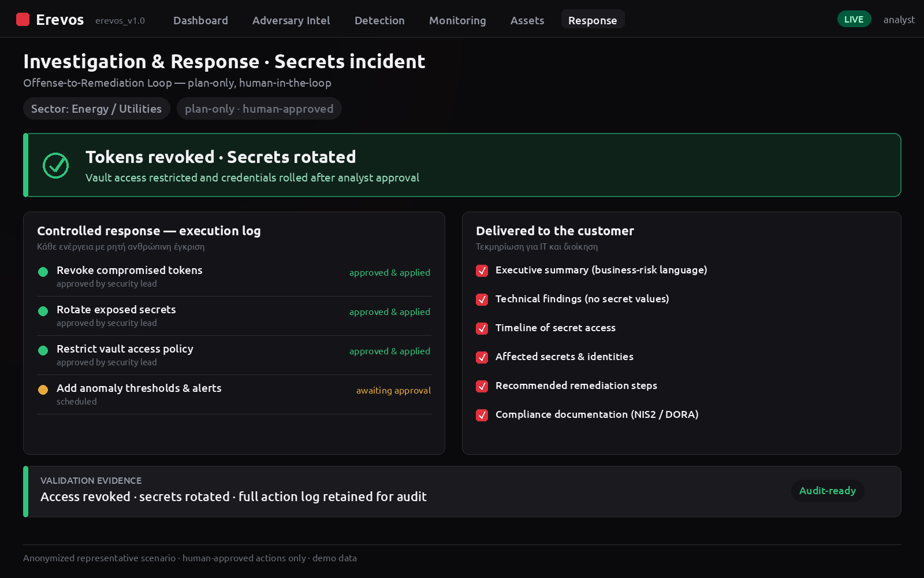Click green status dot for Revoke compromised tokens
This screenshot has width=924, height=578.
tap(43, 272)
